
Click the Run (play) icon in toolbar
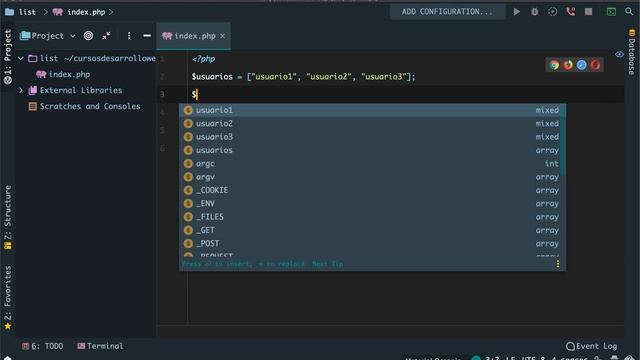pyautogui.click(x=517, y=12)
